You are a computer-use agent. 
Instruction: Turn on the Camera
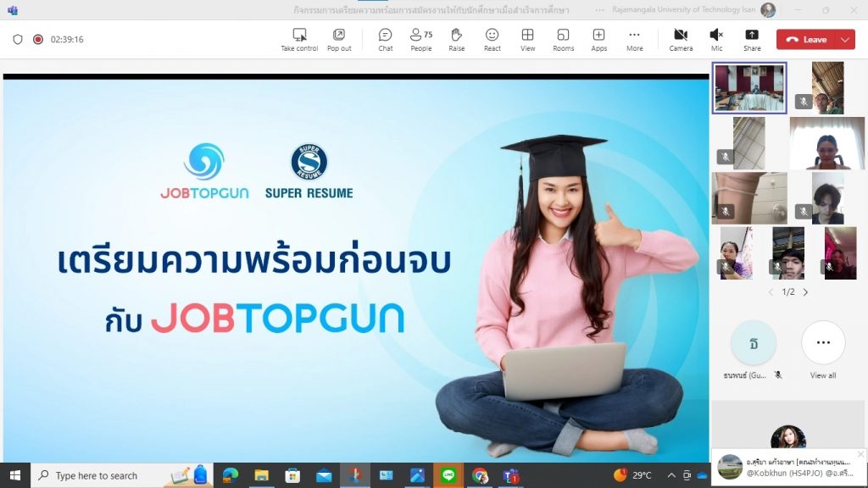click(x=681, y=39)
